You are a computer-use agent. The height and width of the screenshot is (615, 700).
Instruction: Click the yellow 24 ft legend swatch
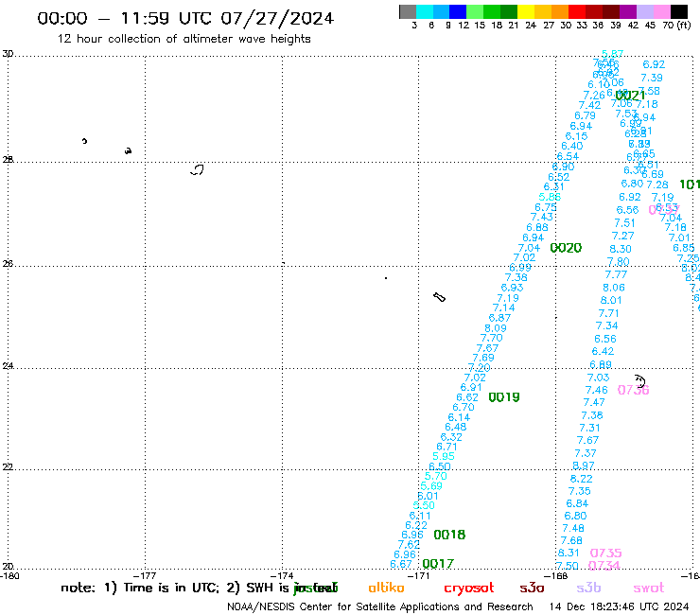coord(525,11)
